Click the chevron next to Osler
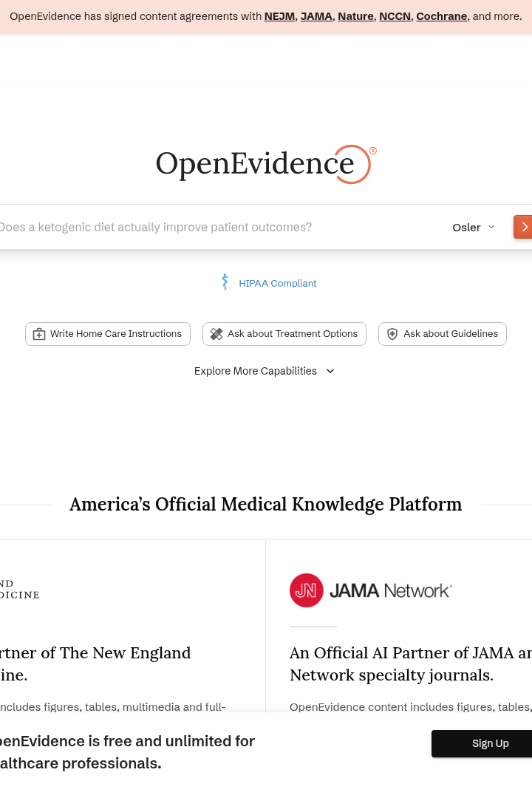The width and height of the screenshot is (532, 798). click(491, 227)
